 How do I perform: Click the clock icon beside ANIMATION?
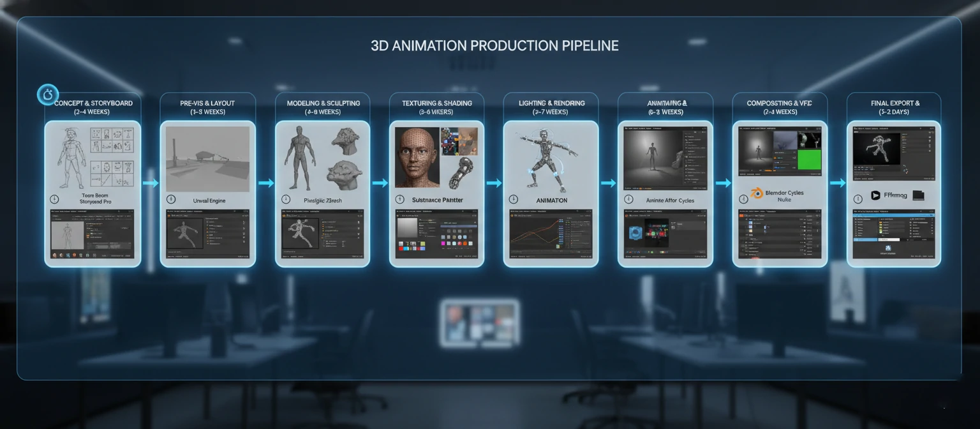[512, 199]
